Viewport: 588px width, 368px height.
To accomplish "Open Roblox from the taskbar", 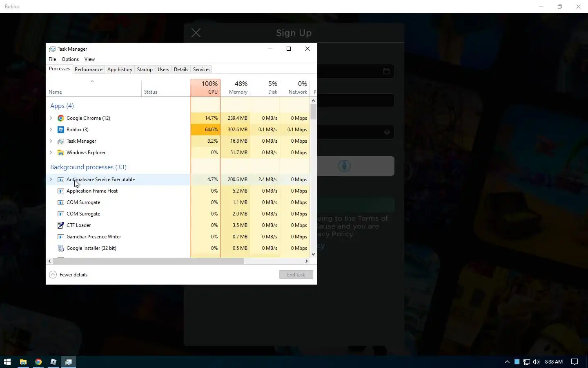I will (53, 362).
